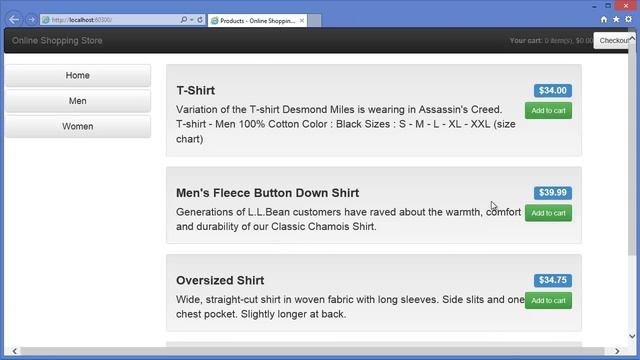Open browser Tools gear icon

coord(629,19)
